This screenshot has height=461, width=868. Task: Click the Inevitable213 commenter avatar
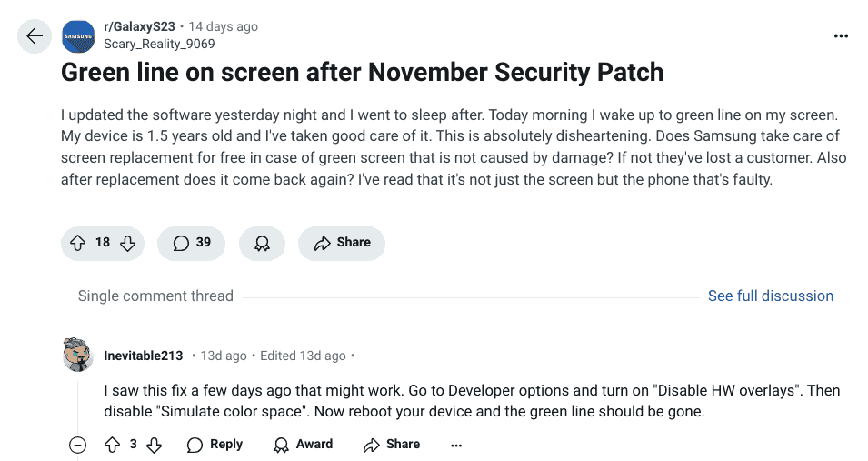(x=78, y=355)
